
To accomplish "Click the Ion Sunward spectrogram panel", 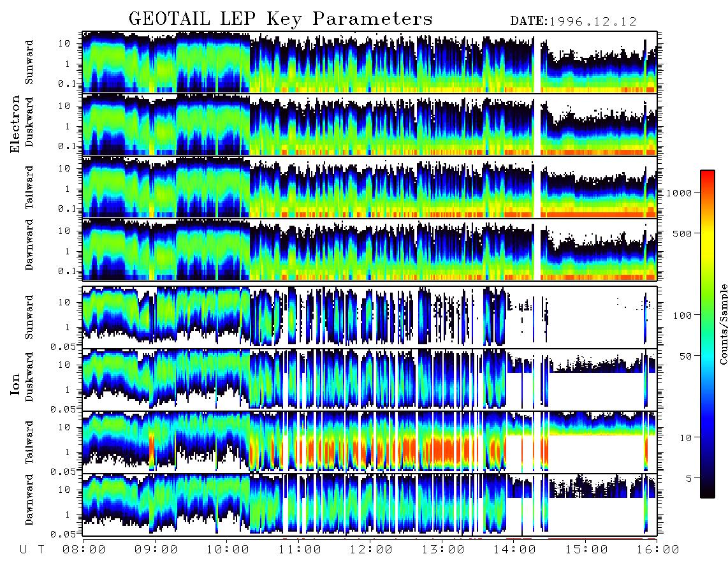I will pos(370,317).
